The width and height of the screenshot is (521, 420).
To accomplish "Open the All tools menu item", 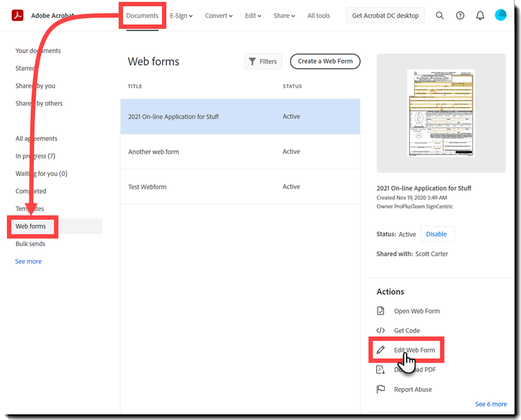I will point(318,15).
